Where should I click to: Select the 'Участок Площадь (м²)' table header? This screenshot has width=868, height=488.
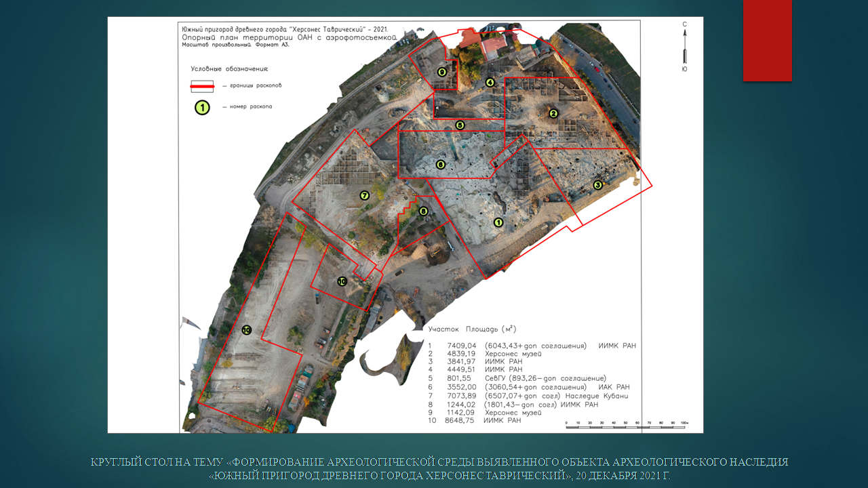[x=472, y=329]
